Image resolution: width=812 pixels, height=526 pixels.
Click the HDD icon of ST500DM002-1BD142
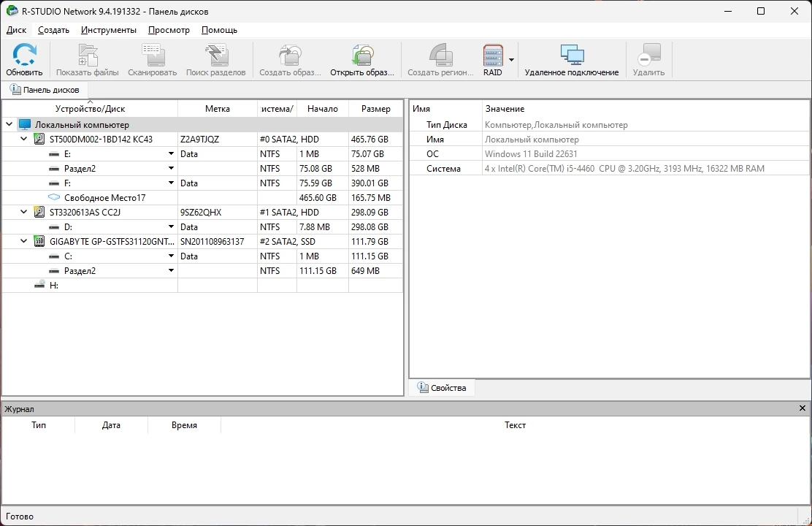[39, 139]
